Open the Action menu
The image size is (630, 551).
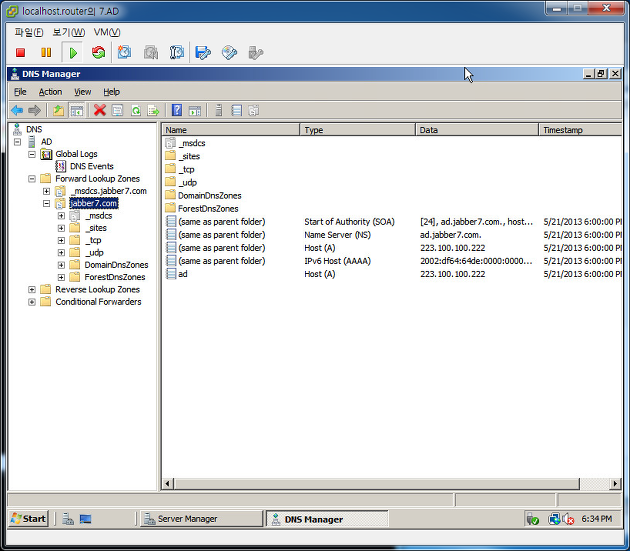50,92
